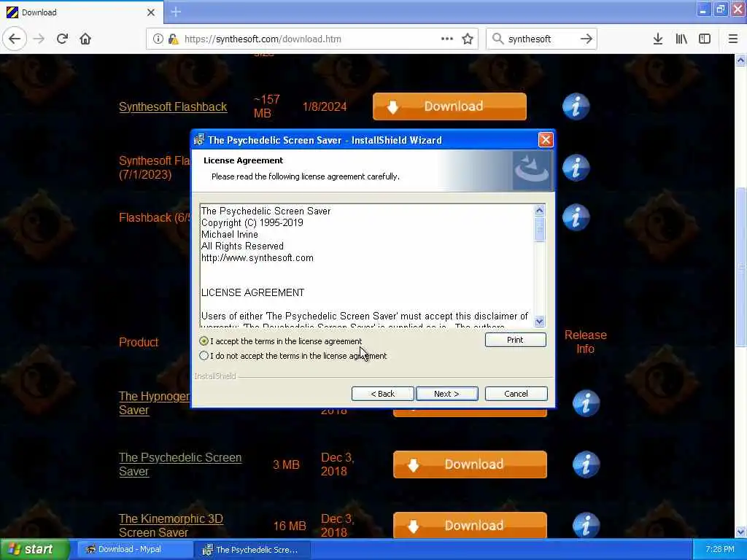
Task: Open The Hypnogenic Saver link
Action: (x=154, y=403)
